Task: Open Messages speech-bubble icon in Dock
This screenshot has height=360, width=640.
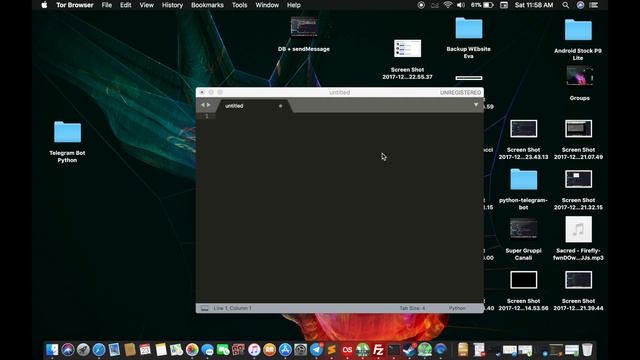Action: (x=207, y=350)
